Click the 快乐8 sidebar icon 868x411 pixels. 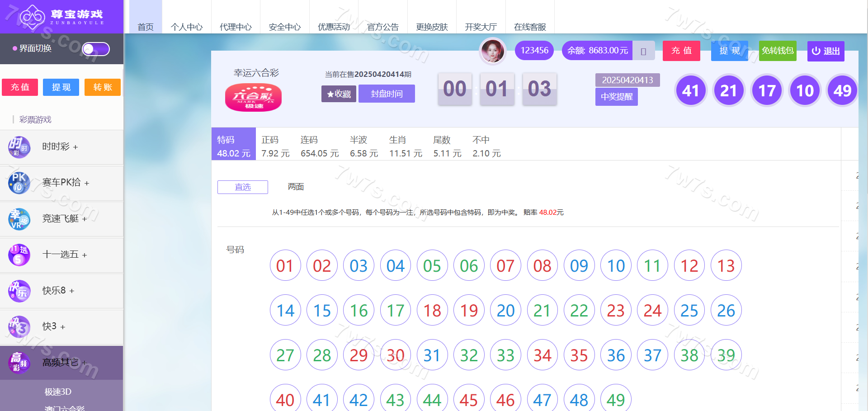coord(19,291)
